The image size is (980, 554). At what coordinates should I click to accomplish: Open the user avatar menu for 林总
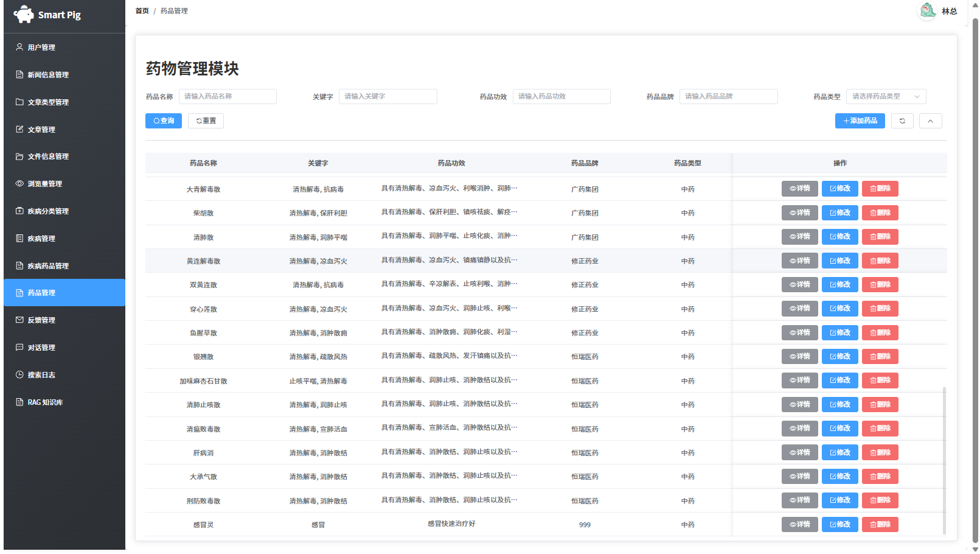pyautogui.click(x=927, y=11)
